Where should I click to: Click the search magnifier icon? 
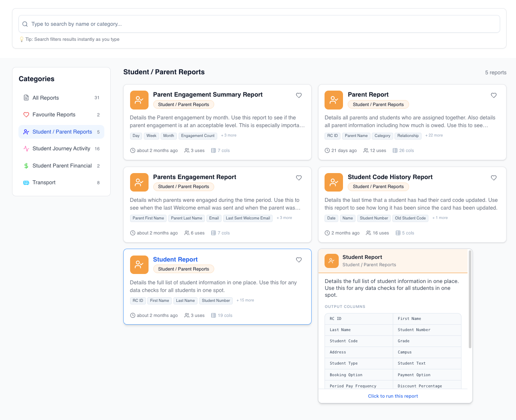click(25, 24)
